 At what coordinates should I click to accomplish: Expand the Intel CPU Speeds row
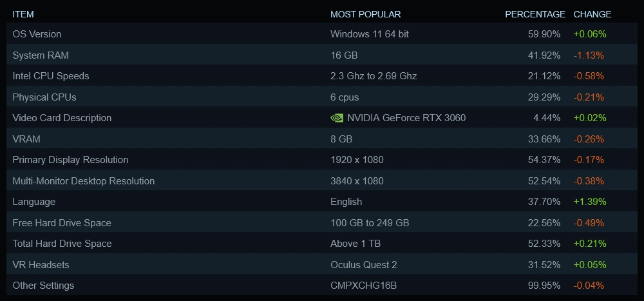click(51, 76)
